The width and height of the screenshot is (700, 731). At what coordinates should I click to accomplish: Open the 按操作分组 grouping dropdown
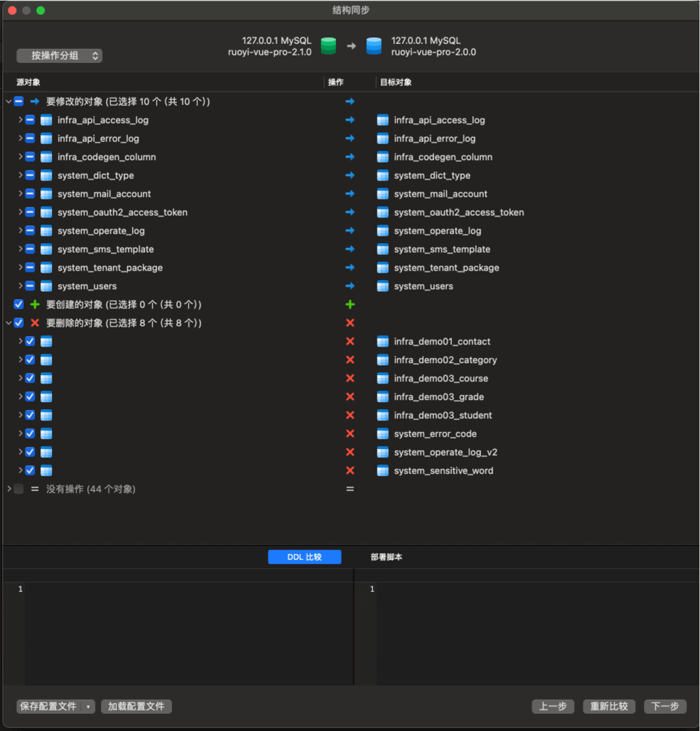[x=59, y=55]
